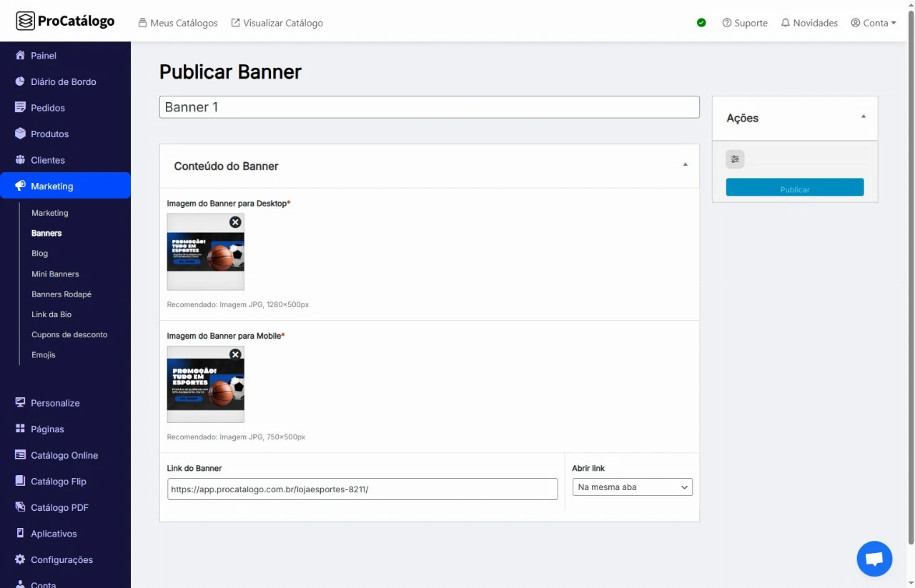Open the Conta dropdown menu
This screenshot has height=588, width=915.
click(874, 23)
